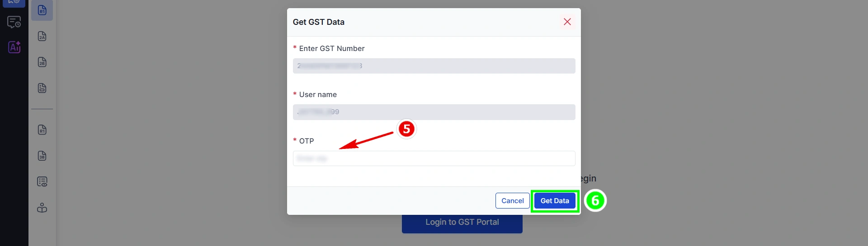Click the Cancel button
The image size is (868, 246).
pyautogui.click(x=513, y=201)
